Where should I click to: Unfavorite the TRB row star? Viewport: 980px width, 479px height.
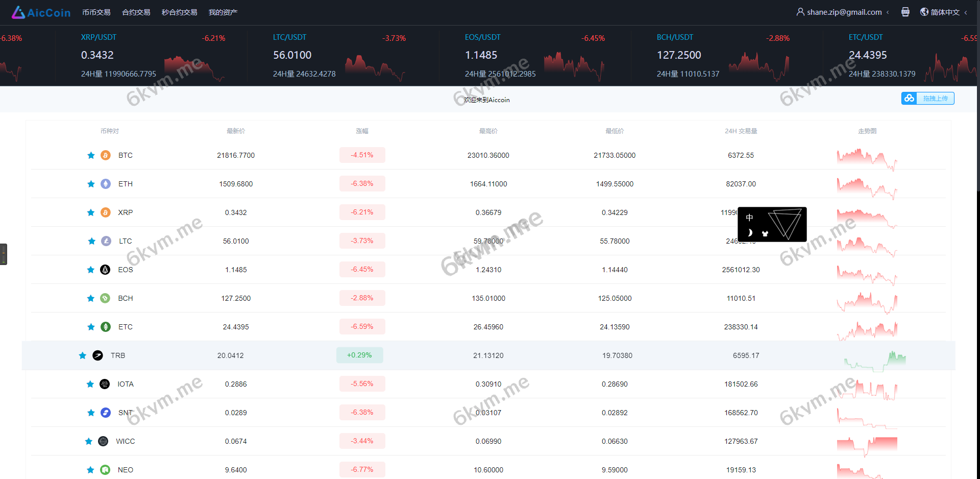coord(82,355)
